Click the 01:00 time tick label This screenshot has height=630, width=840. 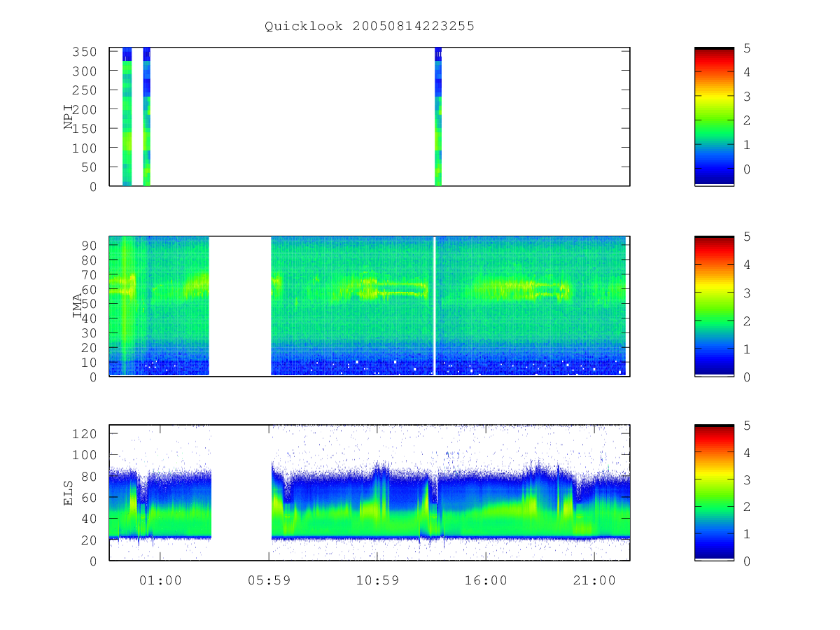tap(160, 580)
